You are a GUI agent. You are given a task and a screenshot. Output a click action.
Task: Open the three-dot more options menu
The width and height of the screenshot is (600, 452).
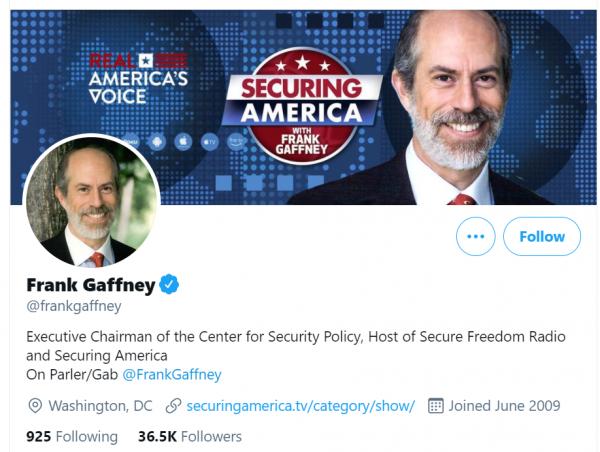point(475,237)
